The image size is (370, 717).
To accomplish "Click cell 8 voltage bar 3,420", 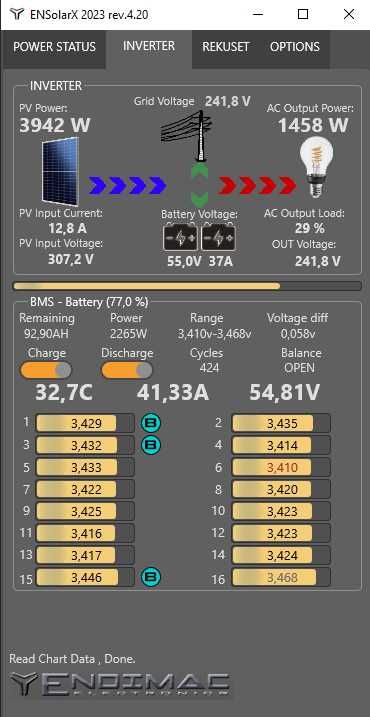I will (x=281, y=489).
